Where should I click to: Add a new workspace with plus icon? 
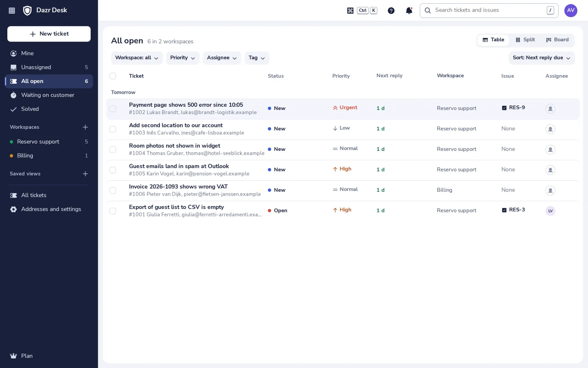pyautogui.click(x=85, y=127)
